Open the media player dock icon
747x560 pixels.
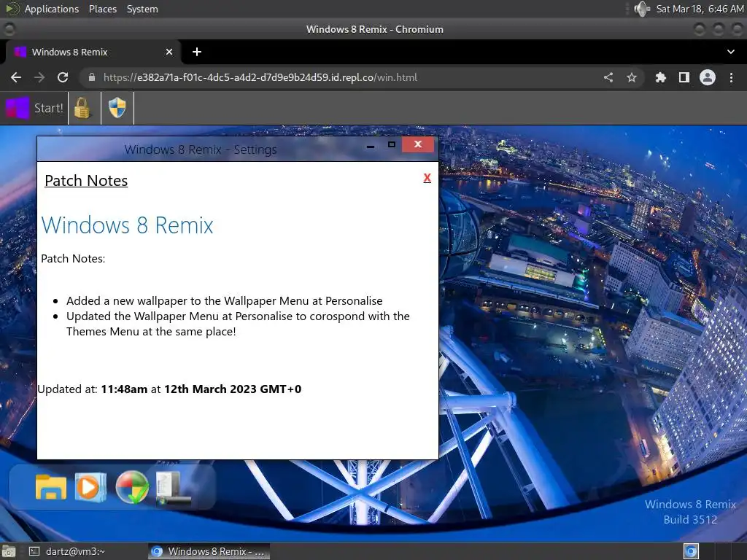coord(90,487)
